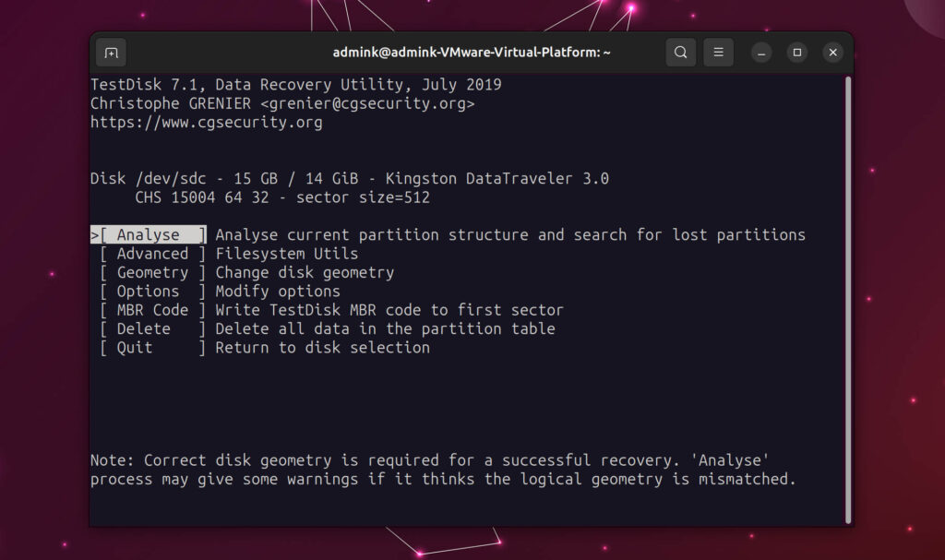Viewport: 945px width, 560px height.
Task: Open the hamburger menu of the terminal
Action: click(718, 53)
